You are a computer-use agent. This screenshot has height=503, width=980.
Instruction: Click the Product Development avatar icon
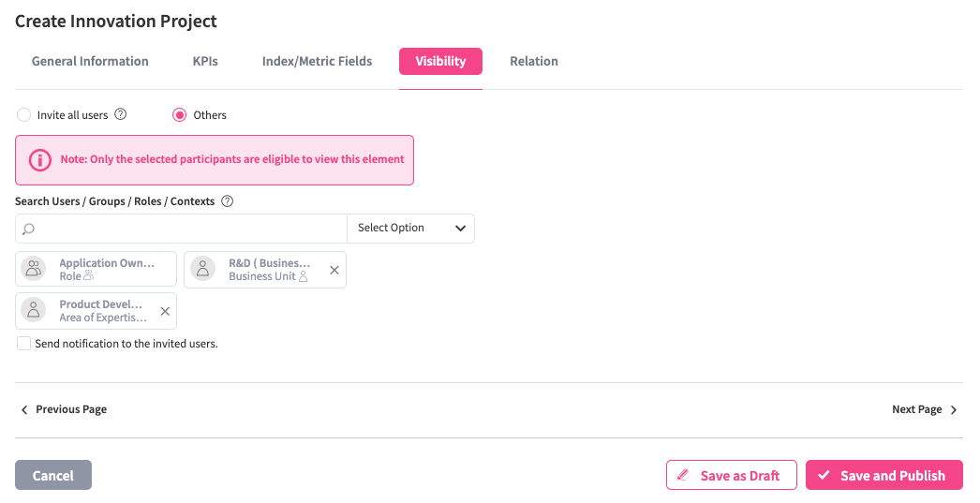(35, 311)
